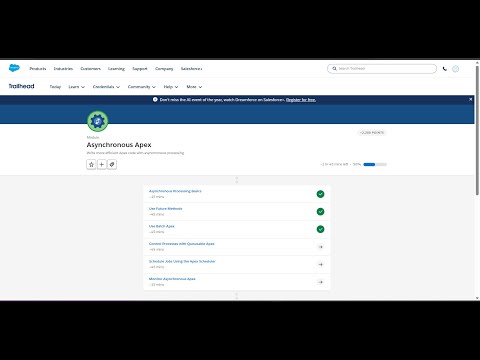
Task: Open Monitor Asynchronous Apex unit
Action: coord(172,279)
